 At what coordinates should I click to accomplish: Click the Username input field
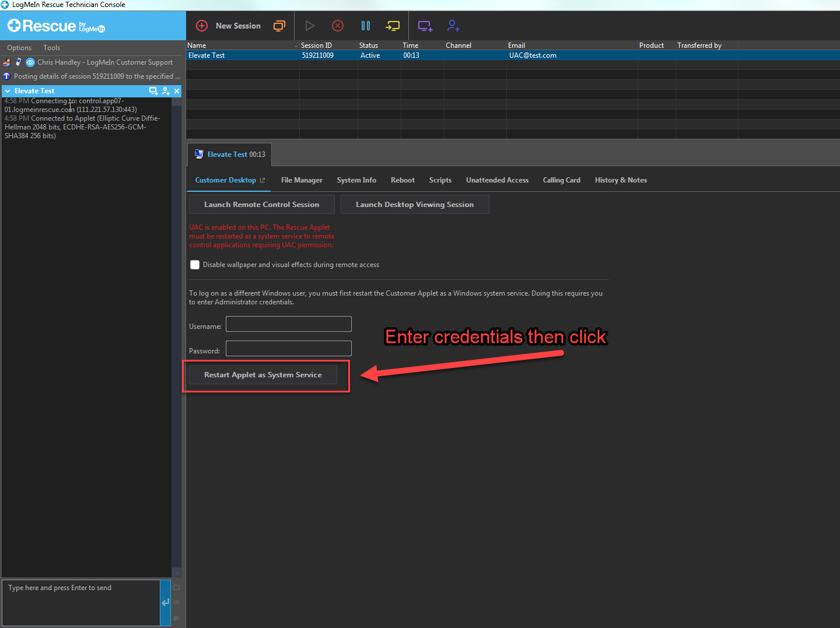(289, 324)
